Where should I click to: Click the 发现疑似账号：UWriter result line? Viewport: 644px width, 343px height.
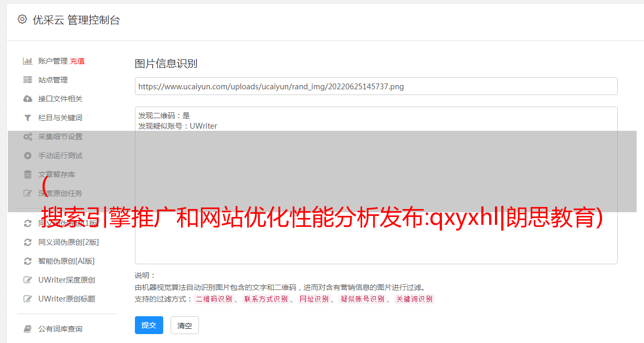pyautogui.click(x=178, y=126)
